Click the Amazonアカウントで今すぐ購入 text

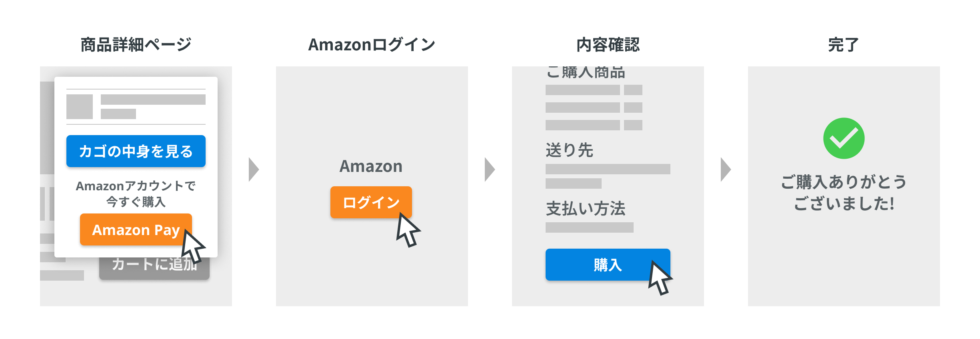(136, 194)
